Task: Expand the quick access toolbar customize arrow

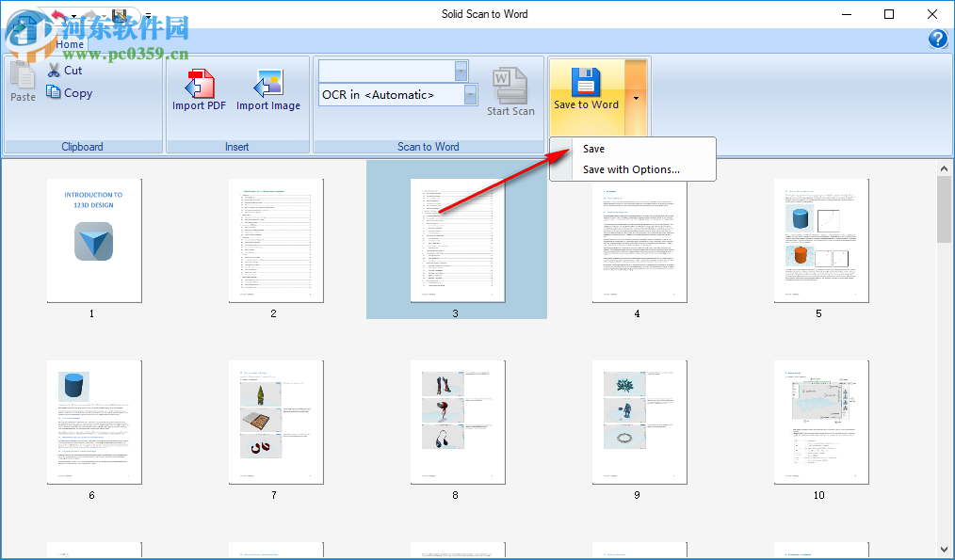Action: [x=147, y=16]
